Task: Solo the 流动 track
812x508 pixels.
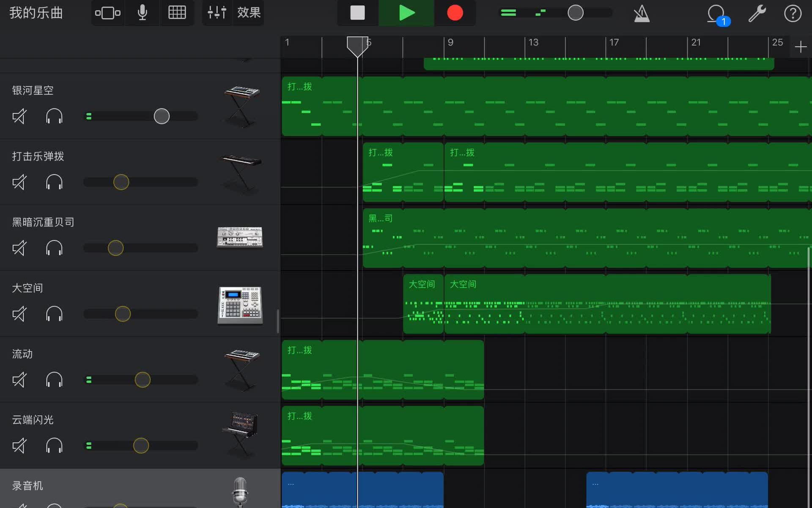Action: click(54, 380)
